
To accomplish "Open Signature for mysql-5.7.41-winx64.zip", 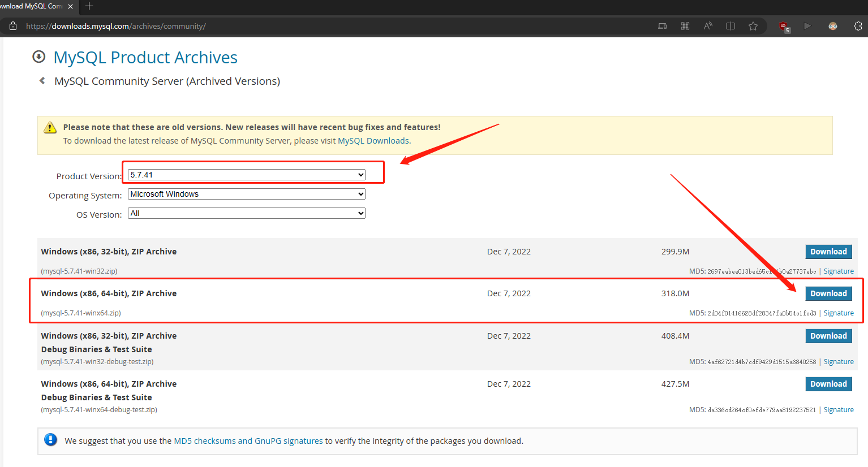I will 839,313.
